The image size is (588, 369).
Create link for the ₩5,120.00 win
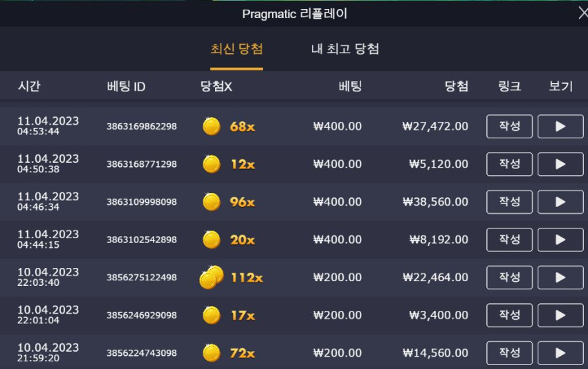(509, 164)
